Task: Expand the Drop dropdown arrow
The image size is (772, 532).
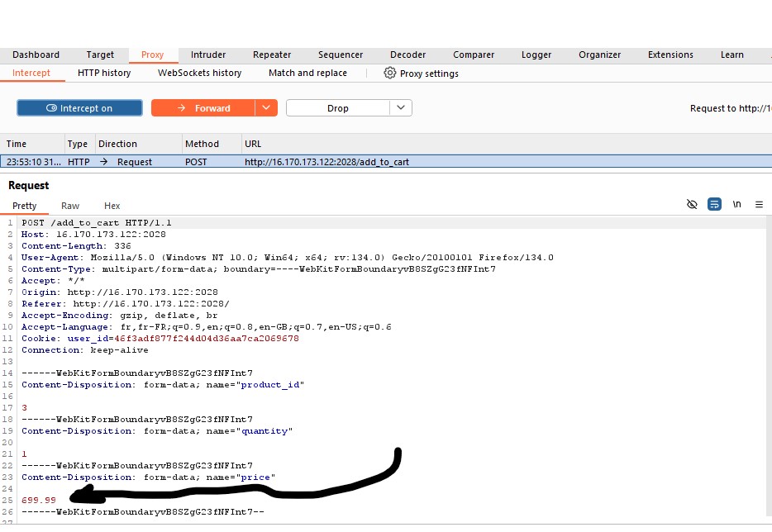Action: point(401,107)
